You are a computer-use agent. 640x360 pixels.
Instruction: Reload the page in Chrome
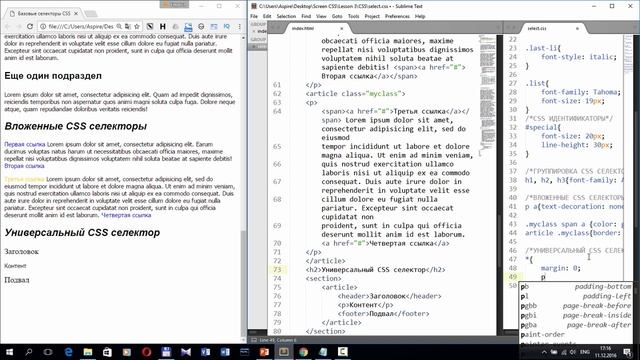point(30,26)
